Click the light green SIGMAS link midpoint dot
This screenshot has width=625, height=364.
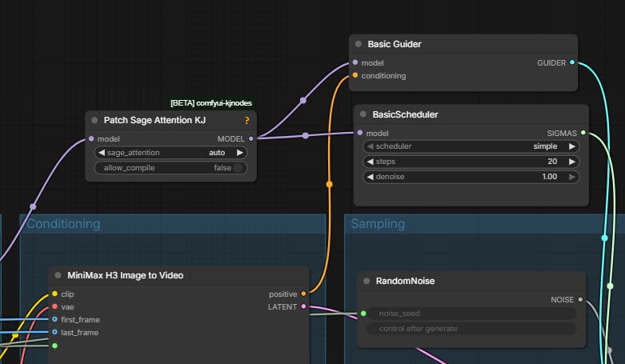tap(610, 286)
